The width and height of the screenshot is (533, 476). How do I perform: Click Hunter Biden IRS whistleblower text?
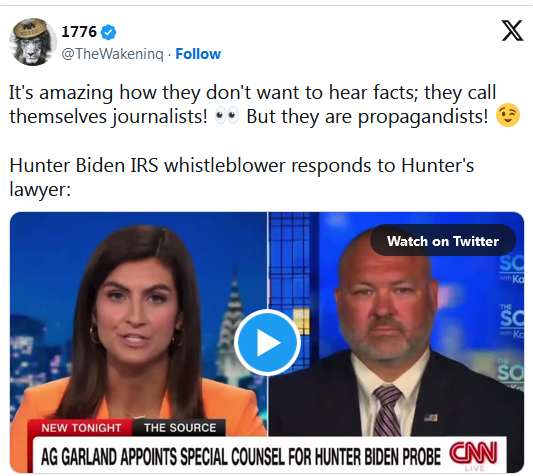click(x=241, y=177)
